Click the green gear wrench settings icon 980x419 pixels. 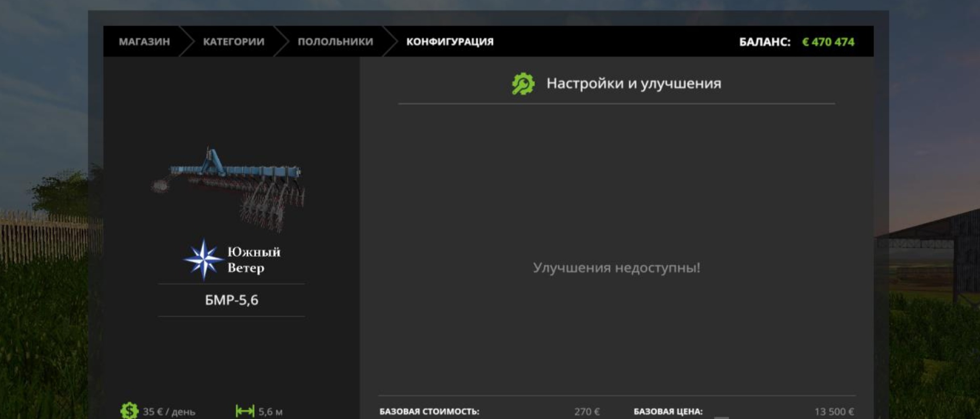523,84
